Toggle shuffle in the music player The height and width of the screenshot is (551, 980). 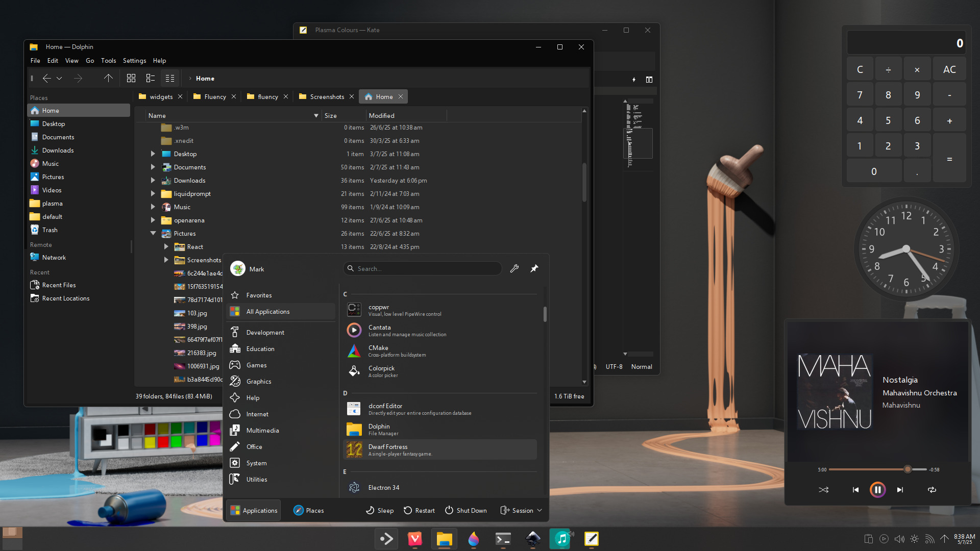click(823, 489)
